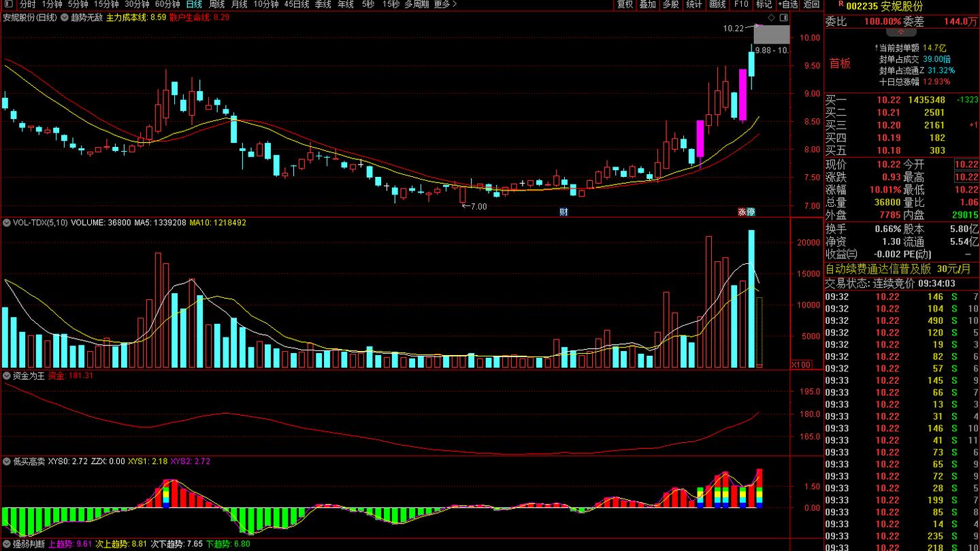Open F10 company information
The image size is (980, 551).
741,4
